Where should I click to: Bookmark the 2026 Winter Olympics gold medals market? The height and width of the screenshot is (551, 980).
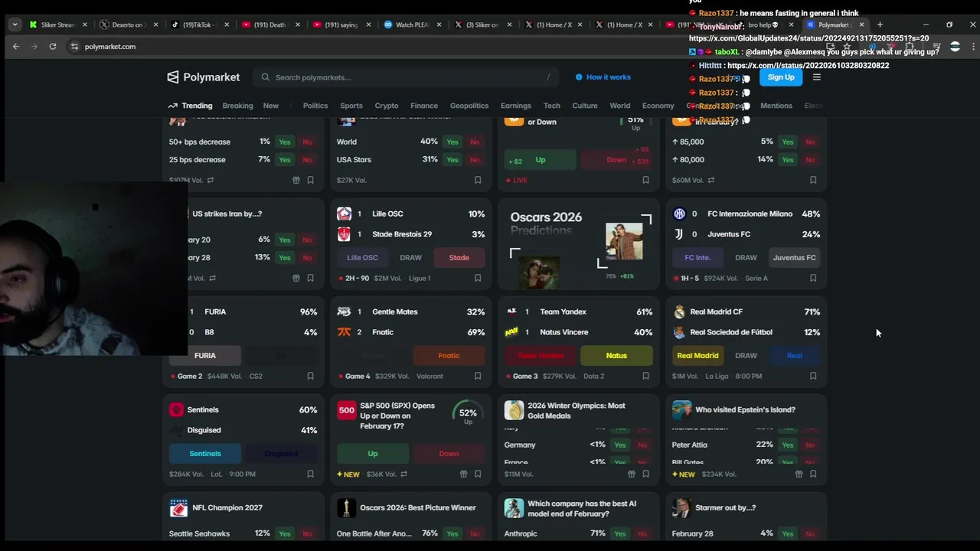click(x=645, y=474)
